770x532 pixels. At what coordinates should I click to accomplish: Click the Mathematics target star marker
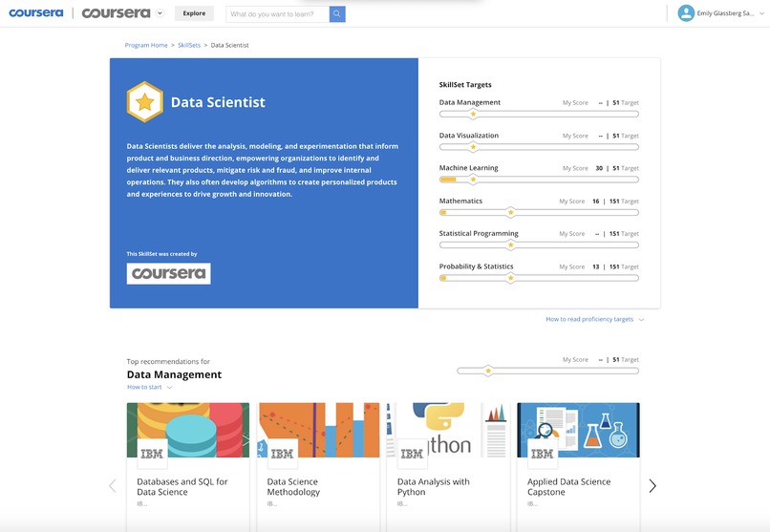(511, 212)
